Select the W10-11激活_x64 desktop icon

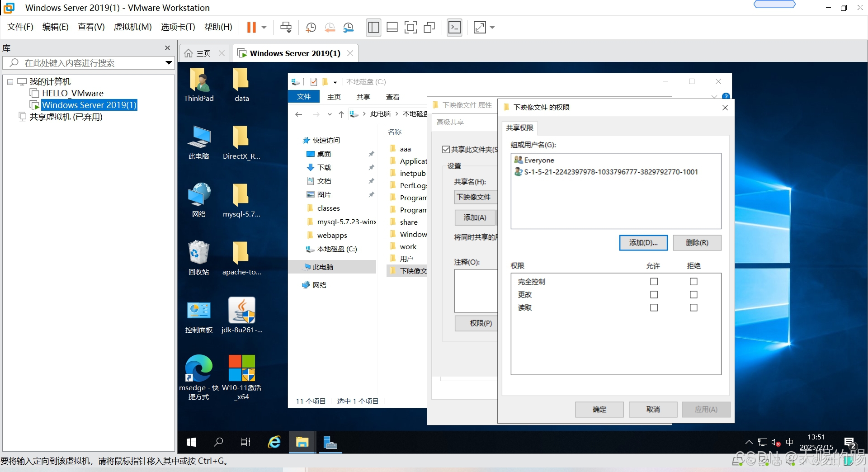pyautogui.click(x=242, y=377)
